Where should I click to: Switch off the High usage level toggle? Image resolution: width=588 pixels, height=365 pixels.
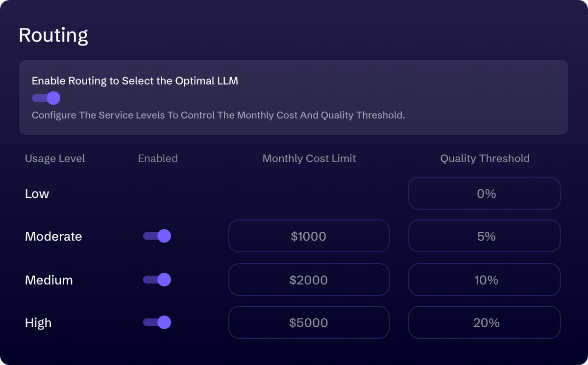coord(157,322)
